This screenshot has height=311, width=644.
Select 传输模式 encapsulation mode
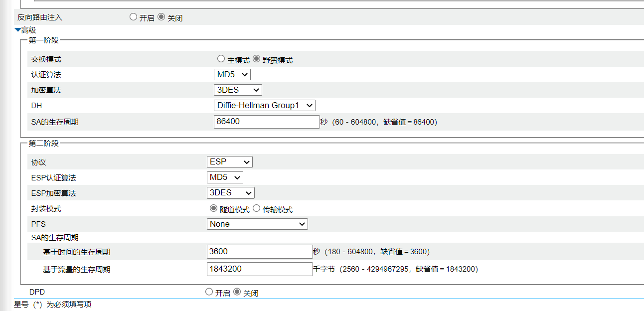pos(257,209)
